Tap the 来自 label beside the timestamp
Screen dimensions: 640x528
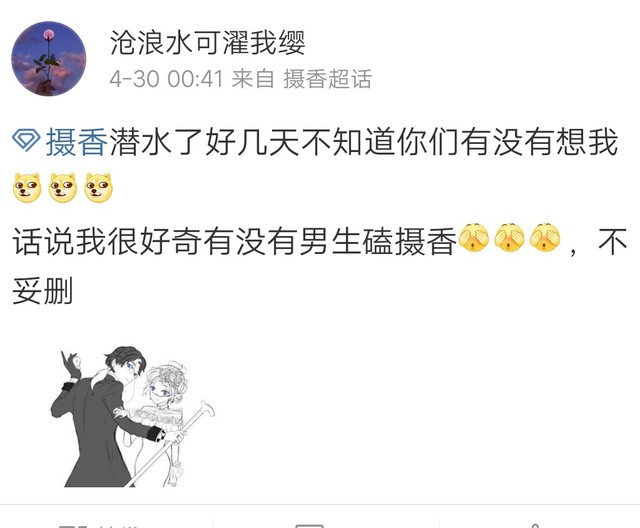[253, 79]
